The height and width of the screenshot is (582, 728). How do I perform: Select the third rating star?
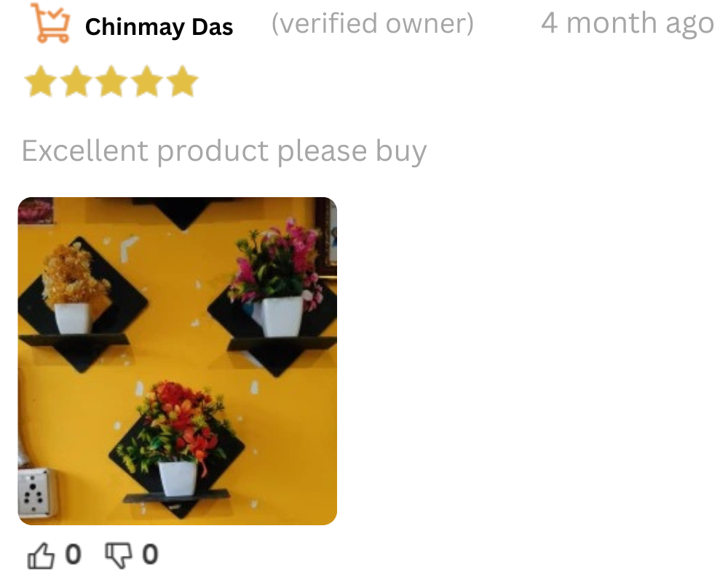(x=111, y=81)
